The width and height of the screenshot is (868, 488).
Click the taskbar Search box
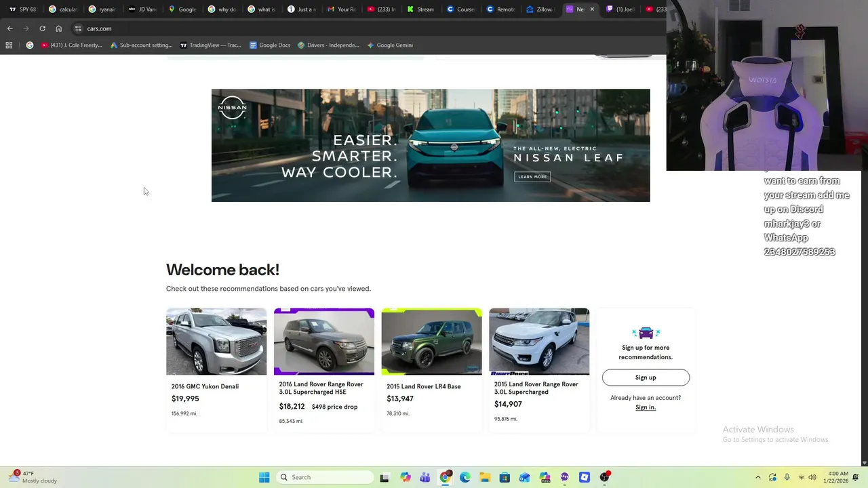pos(325,477)
